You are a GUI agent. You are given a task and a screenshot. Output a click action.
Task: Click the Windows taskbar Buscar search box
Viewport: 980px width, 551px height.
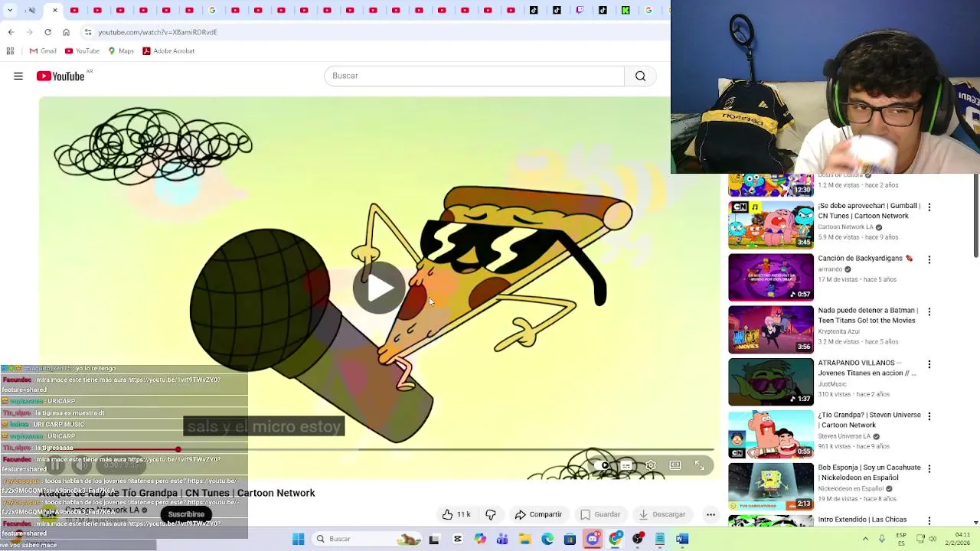coord(367,539)
